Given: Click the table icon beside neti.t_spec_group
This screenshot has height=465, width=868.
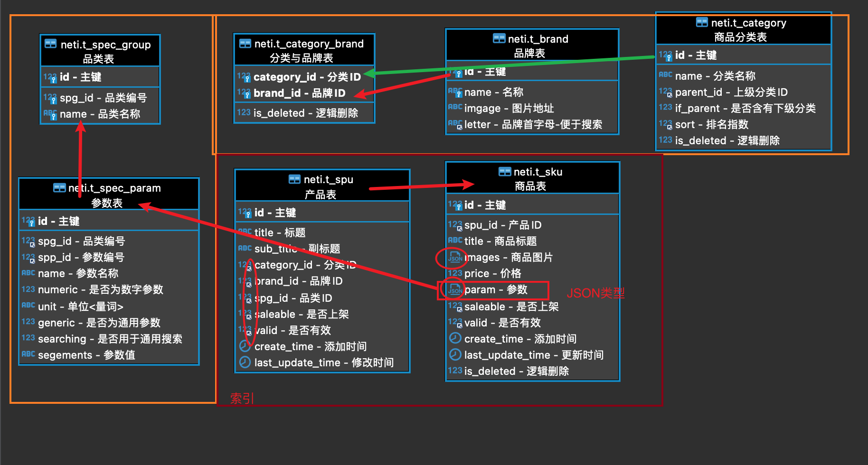Looking at the screenshot, I should click(x=50, y=44).
